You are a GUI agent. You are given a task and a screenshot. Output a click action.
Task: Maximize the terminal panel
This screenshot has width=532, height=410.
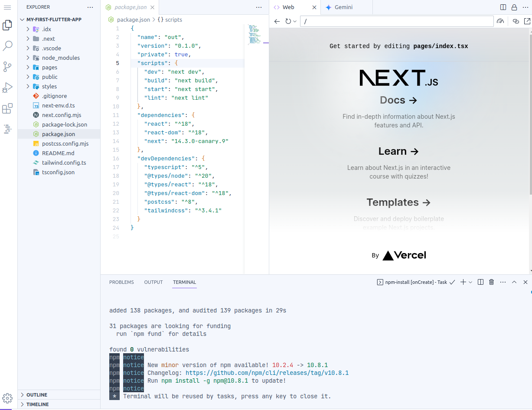coord(514,282)
